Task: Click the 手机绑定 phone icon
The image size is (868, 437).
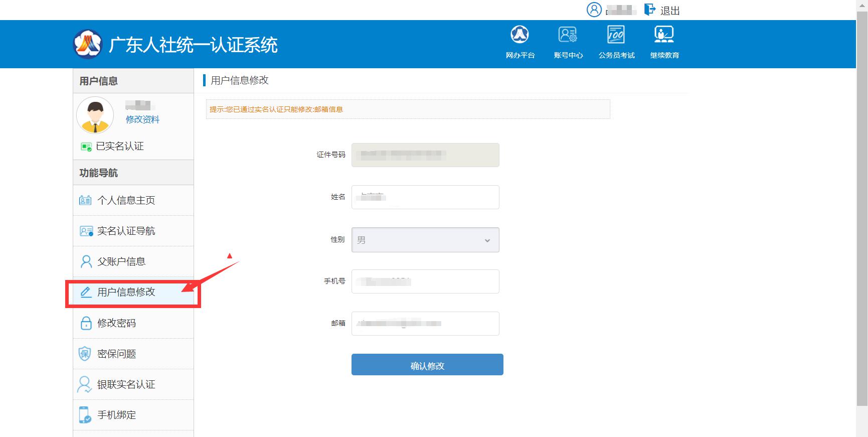Action: point(85,415)
